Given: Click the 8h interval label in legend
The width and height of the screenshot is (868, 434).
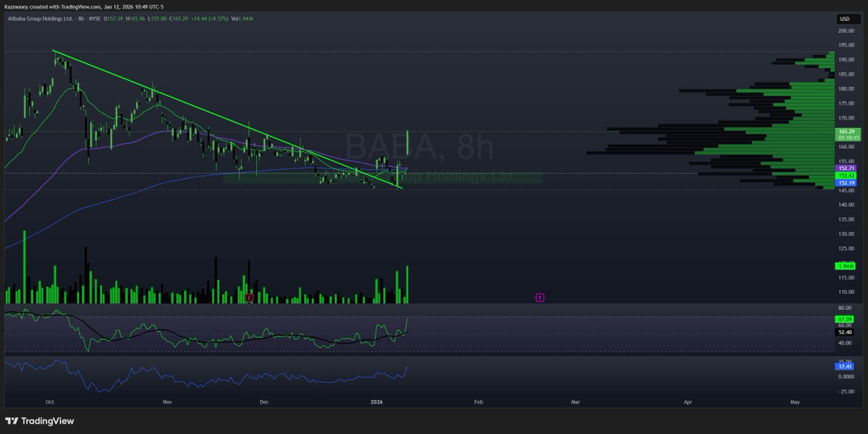Looking at the screenshot, I should [81, 19].
